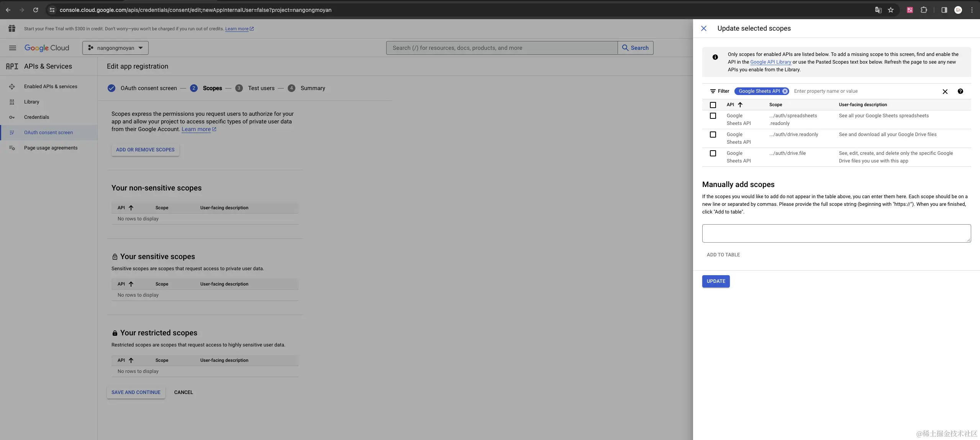
Task: Open the hamburger navigation menu
Action: 12,48
